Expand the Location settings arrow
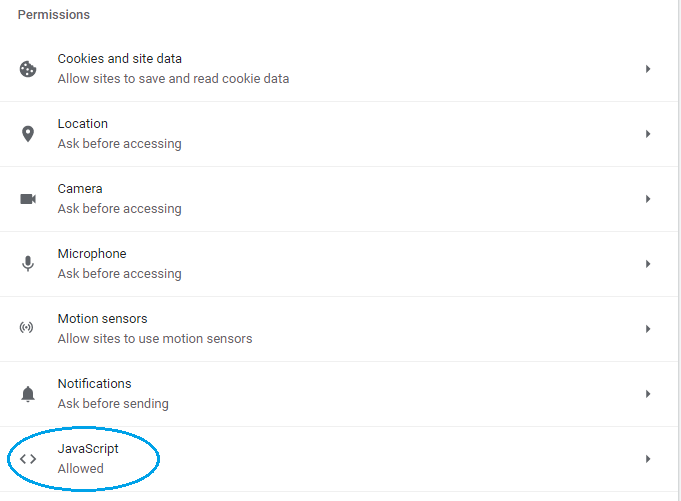Image resolution: width=681 pixels, height=501 pixels. (x=648, y=134)
